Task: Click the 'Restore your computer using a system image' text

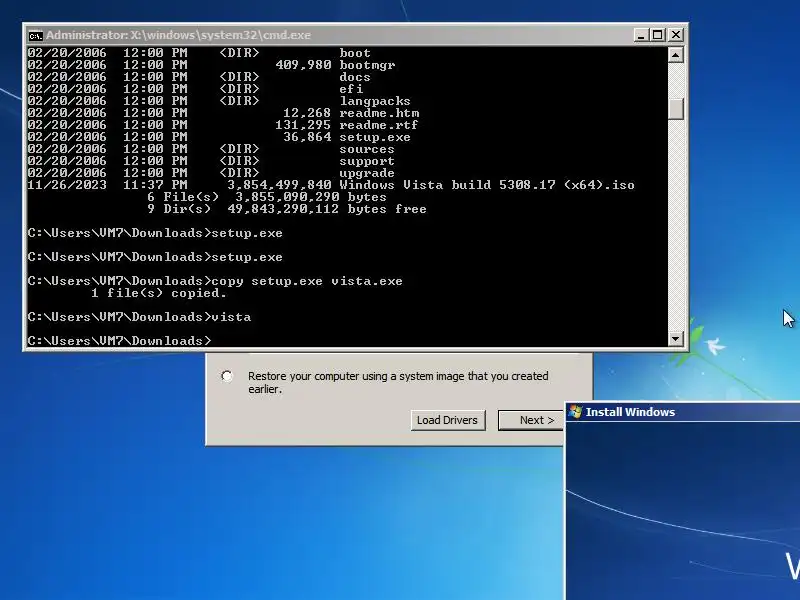Action: click(398, 382)
